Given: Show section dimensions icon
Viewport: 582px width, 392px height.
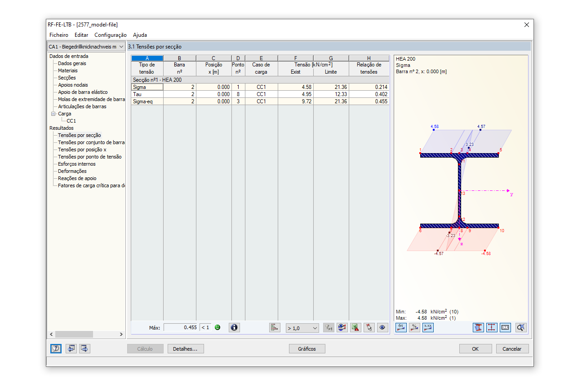Looking at the screenshot, I should (492, 327).
